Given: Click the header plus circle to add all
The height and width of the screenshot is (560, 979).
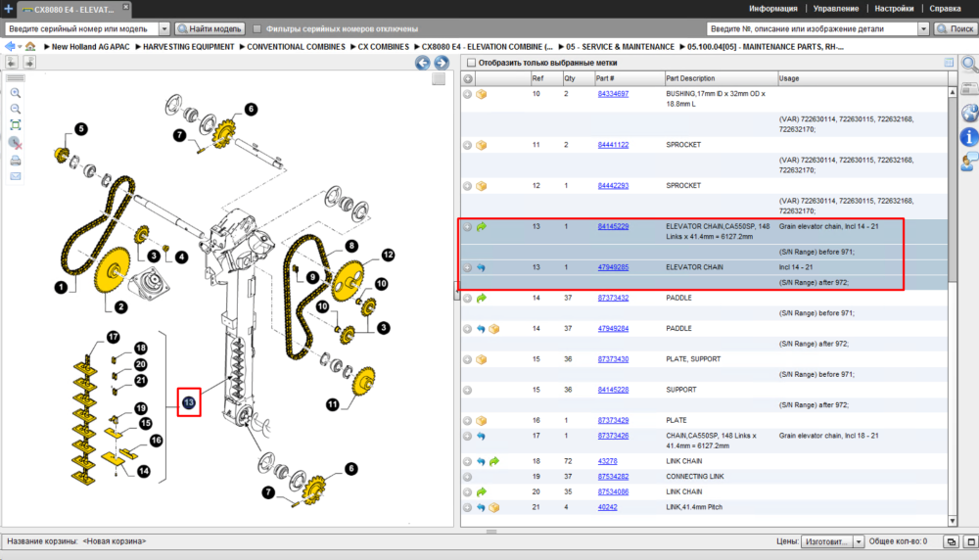Looking at the screenshot, I should [468, 78].
